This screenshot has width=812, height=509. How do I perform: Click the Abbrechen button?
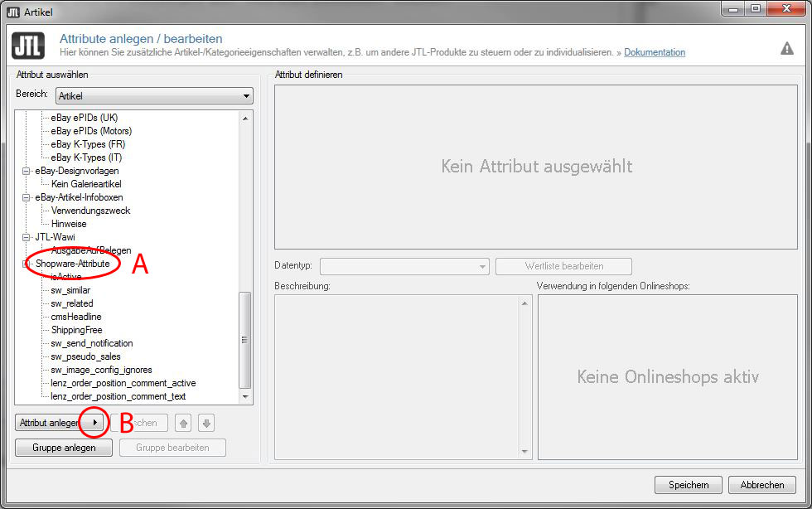point(762,485)
